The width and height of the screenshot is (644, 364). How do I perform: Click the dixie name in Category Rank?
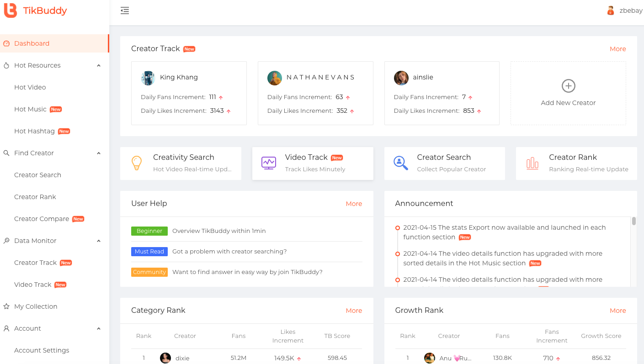[182, 358]
